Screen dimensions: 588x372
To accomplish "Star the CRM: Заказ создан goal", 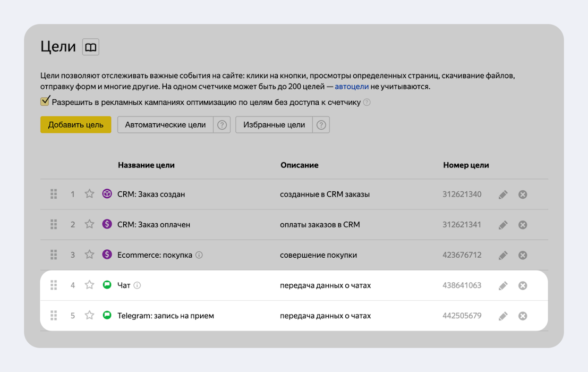I will pos(90,194).
